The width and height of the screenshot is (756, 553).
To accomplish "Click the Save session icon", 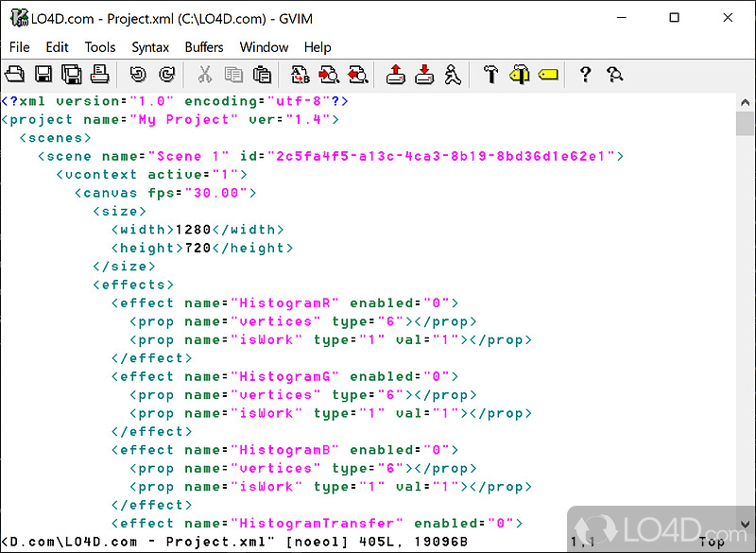I will point(424,75).
